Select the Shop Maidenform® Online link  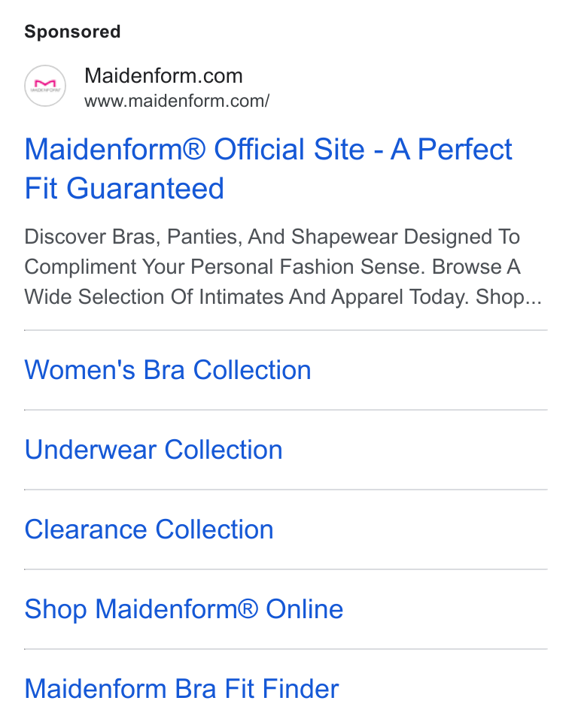tap(184, 609)
